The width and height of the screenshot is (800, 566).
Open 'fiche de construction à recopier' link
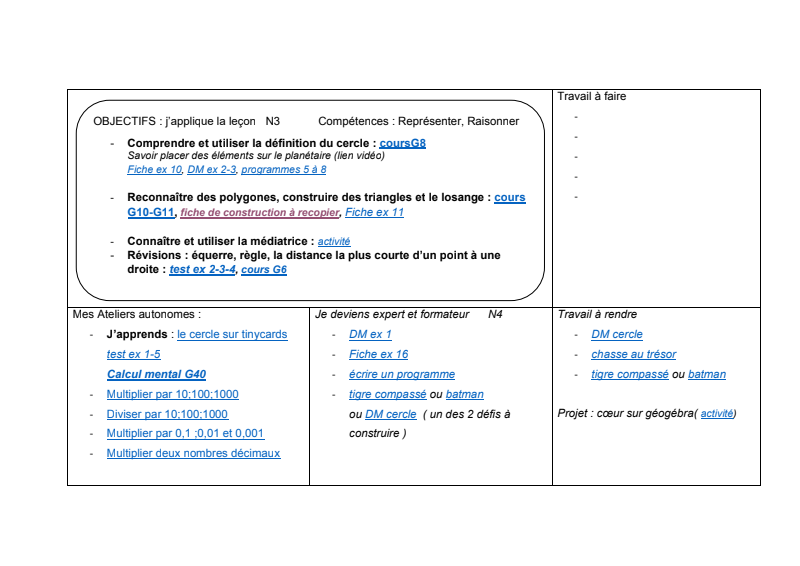coord(260,213)
